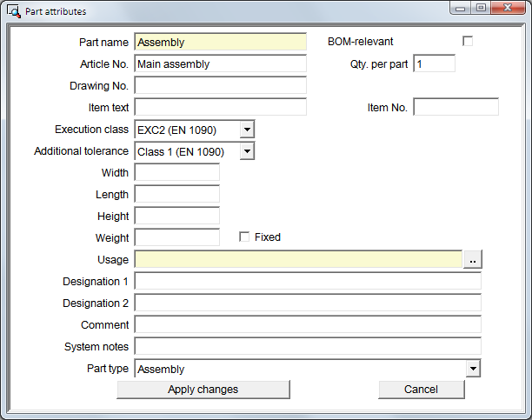Select the Designation 1 text field
The width and height of the screenshot is (532, 420).
tap(308, 281)
